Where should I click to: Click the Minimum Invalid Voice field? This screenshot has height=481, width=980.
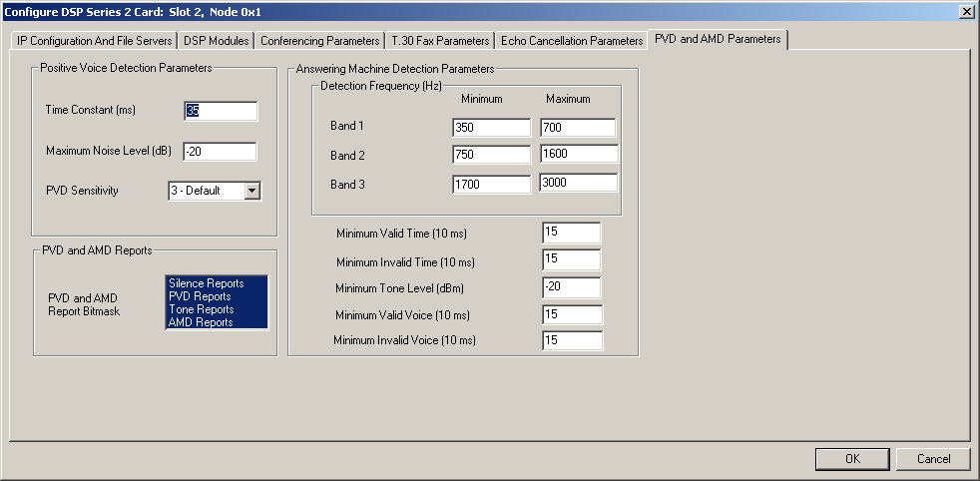[572, 340]
